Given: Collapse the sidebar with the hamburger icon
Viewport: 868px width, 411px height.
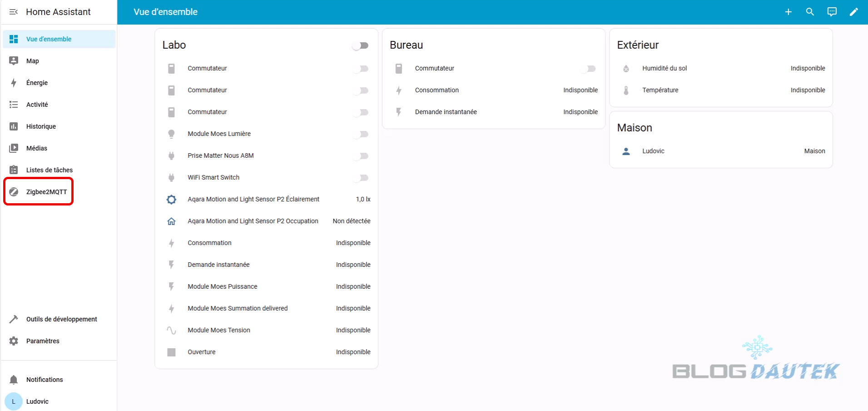Looking at the screenshot, I should (x=14, y=12).
